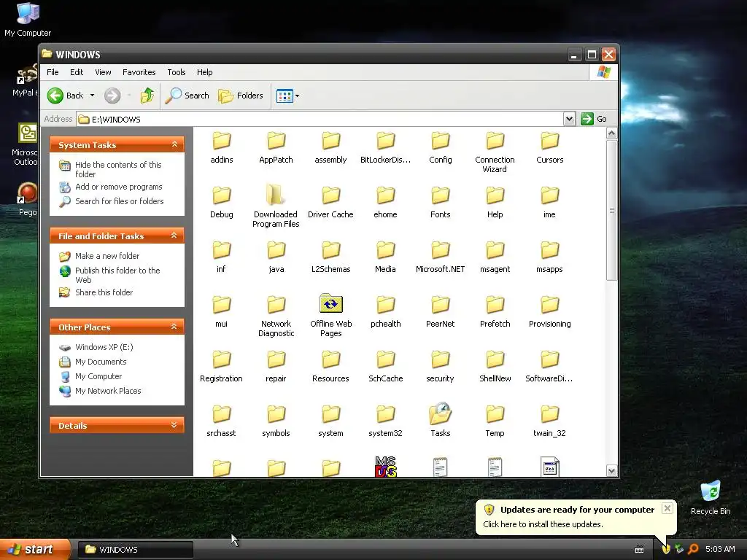Select the Fonts folder

(x=440, y=203)
